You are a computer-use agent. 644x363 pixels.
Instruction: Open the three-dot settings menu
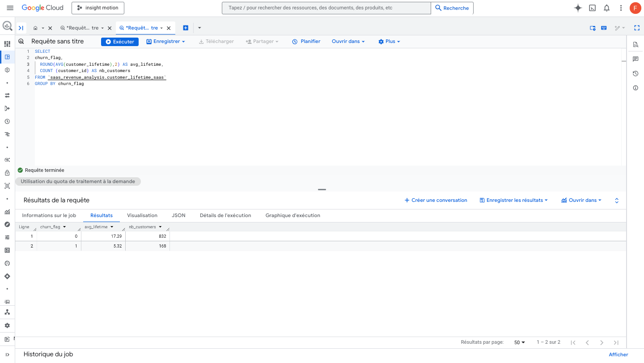tap(621, 8)
